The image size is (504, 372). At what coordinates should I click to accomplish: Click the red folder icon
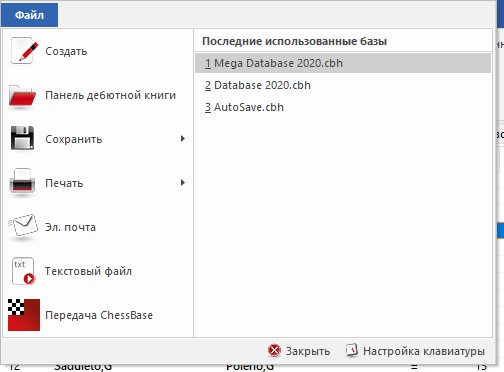pyautogui.click(x=22, y=96)
